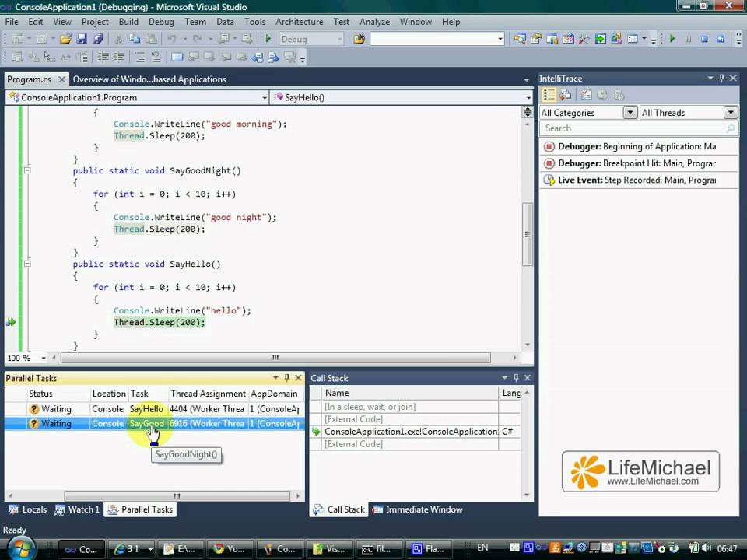
Task: Select the Waiting SayHello task row
Action: [x=154, y=409]
